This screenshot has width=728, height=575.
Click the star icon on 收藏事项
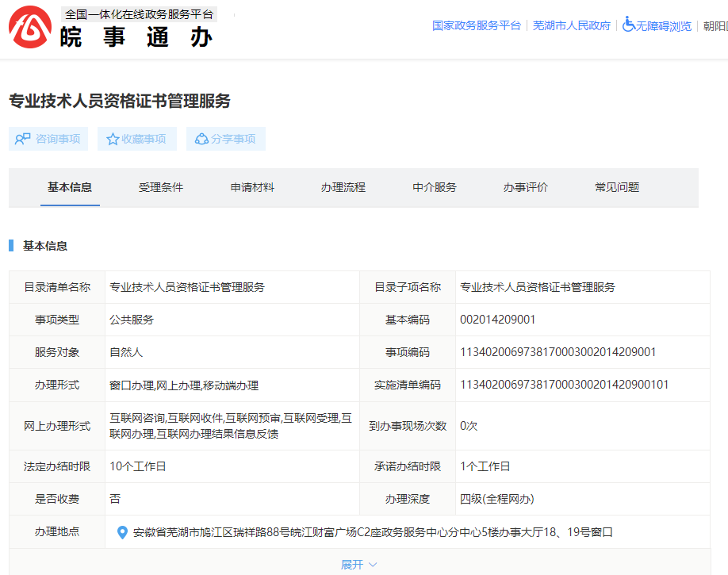tap(110, 138)
